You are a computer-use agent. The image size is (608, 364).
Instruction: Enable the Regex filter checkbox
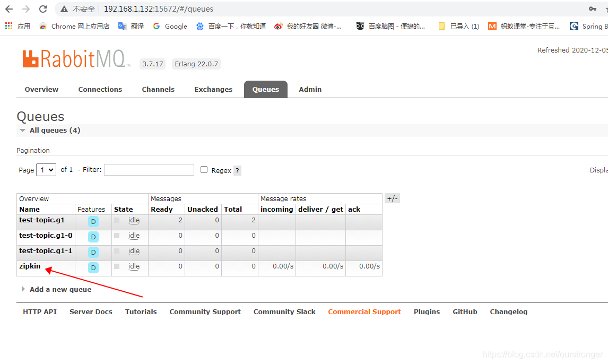[204, 169]
